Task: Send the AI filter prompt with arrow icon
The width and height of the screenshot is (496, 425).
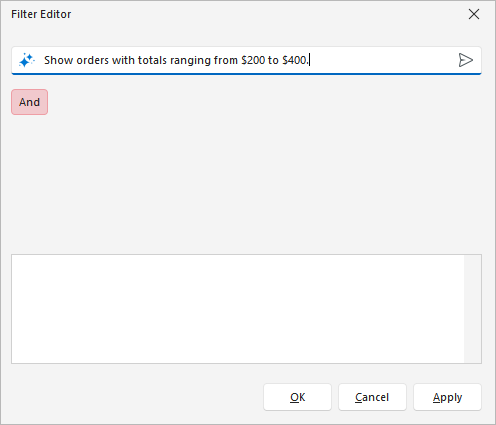Action: (x=465, y=60)
